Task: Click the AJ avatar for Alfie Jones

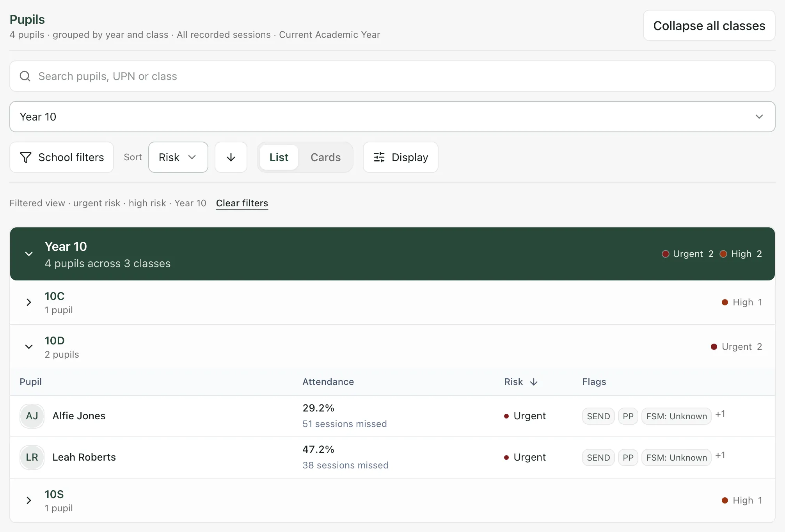Action: [32, 416]
